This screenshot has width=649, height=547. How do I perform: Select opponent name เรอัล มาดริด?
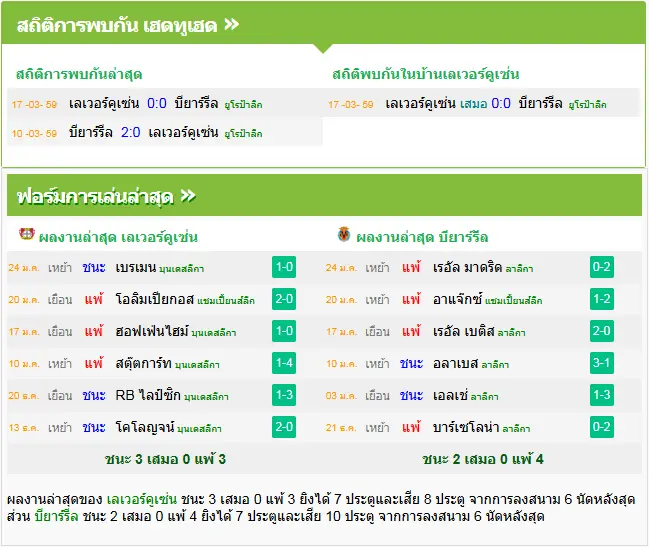click(467, 267)
